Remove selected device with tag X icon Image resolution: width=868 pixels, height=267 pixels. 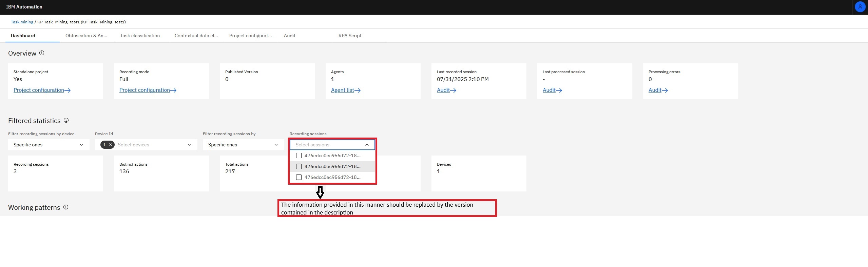click(x=111, y=145)
